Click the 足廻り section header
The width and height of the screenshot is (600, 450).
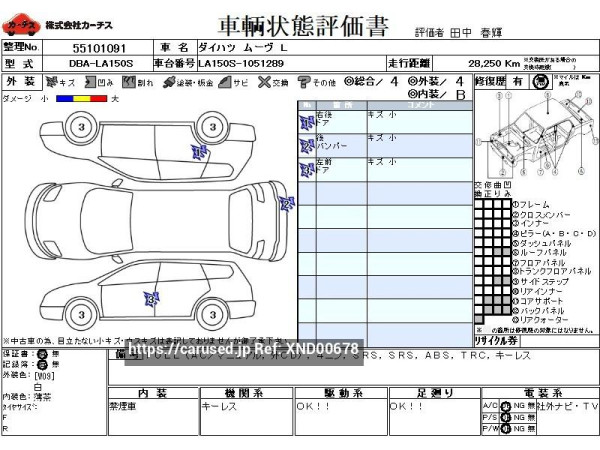434,393
